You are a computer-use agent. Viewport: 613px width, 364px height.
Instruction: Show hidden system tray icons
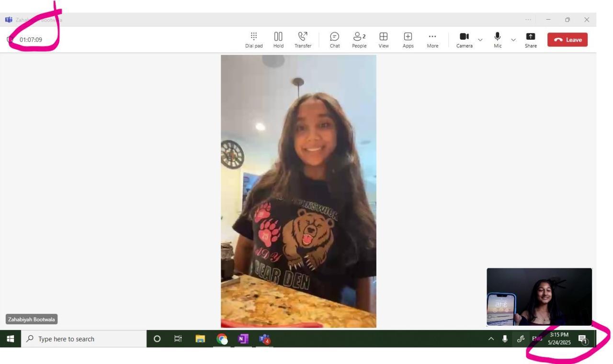click(491, 339)
